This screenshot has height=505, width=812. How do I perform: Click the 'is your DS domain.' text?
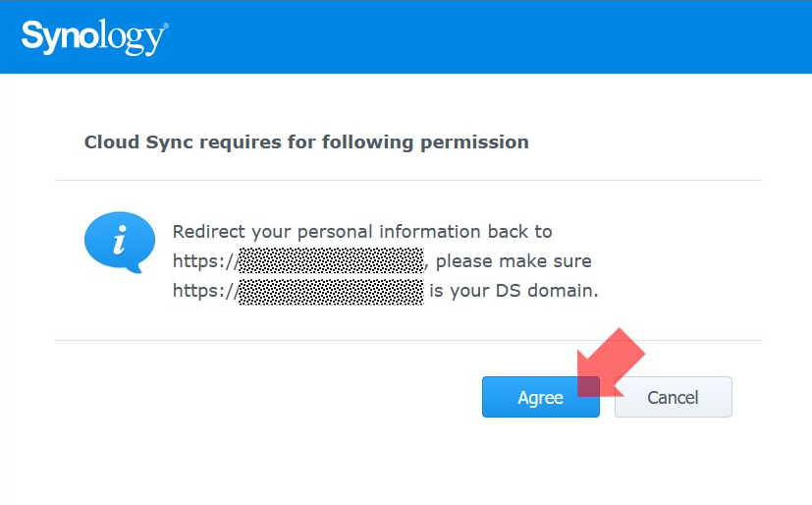click(514, 291)
